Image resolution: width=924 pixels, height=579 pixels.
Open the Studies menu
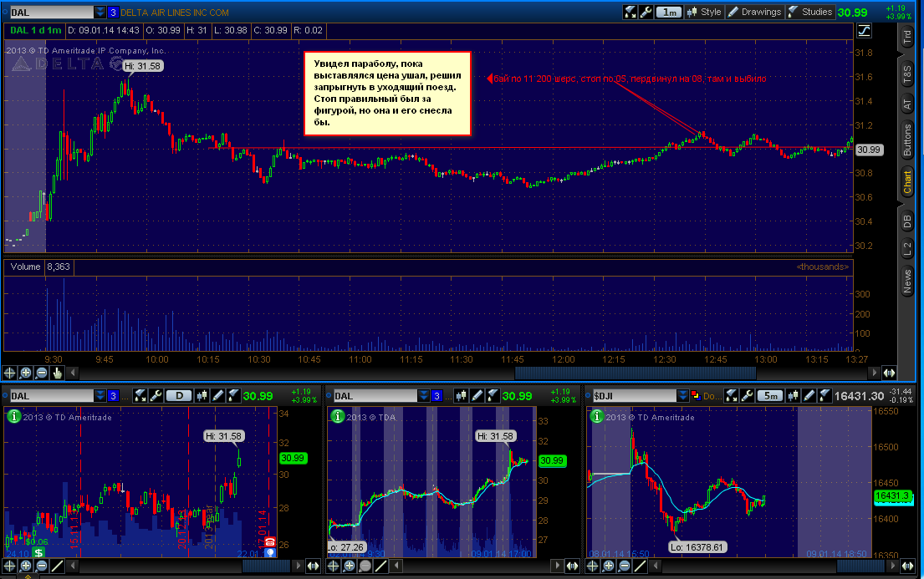[811, 12]
